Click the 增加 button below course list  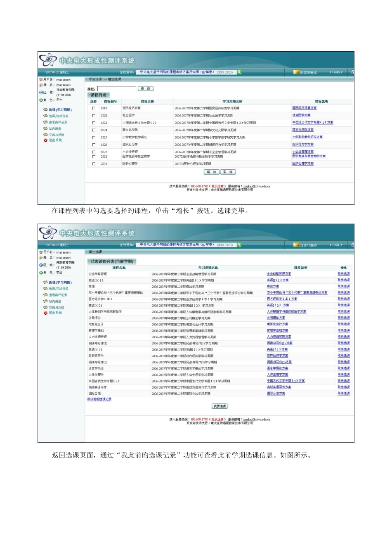pyautogui.click(x=212, y=172)
